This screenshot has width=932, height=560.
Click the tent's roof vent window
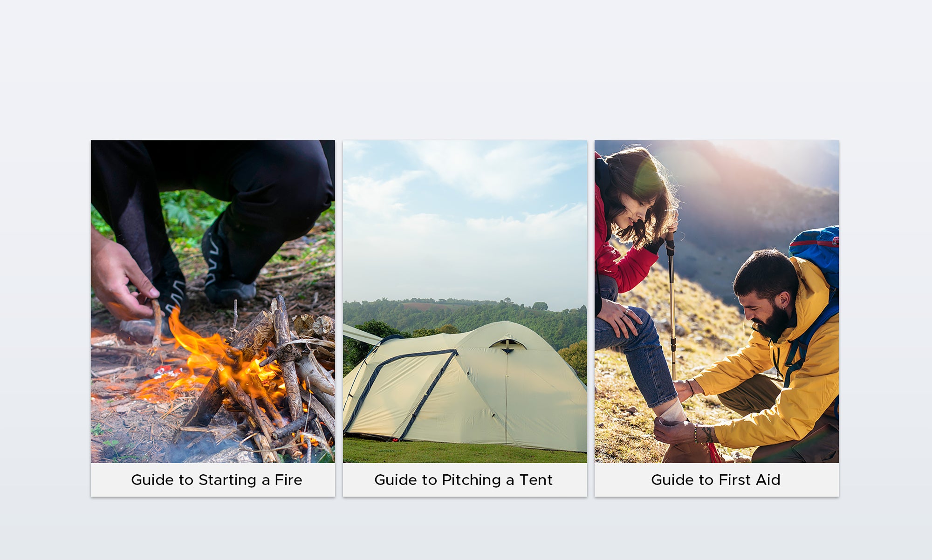[x=507, y=344]
